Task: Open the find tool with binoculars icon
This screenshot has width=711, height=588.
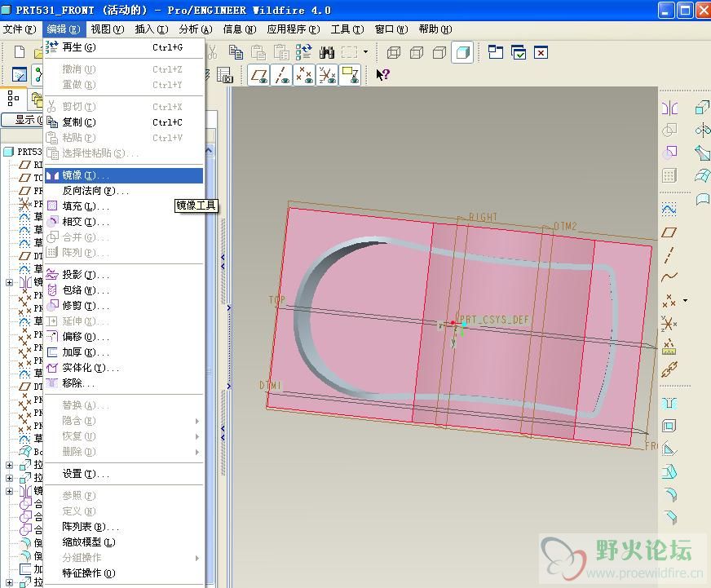Action: click(326, 52)
